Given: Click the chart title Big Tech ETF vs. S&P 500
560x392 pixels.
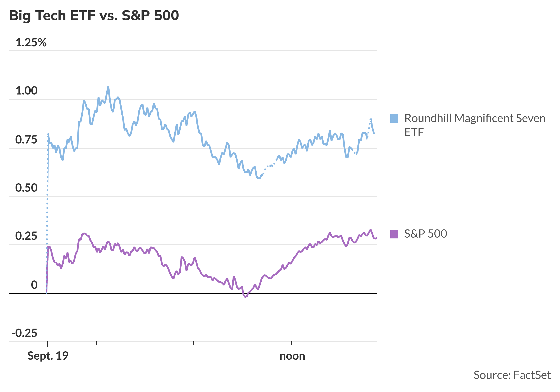Looking at the screenshot, I should coord(94,16).
